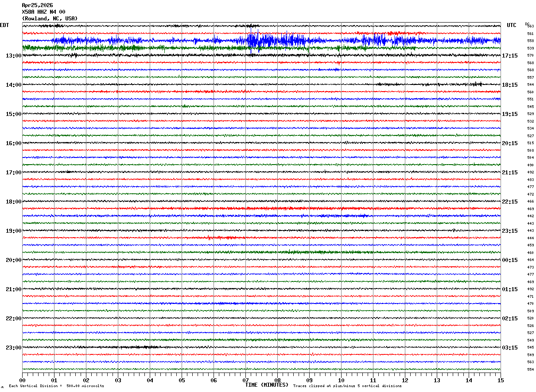Viewport: 536px width, 392px height.
Task: Click the 17:15 UTC time label
Action: point(509,56)
